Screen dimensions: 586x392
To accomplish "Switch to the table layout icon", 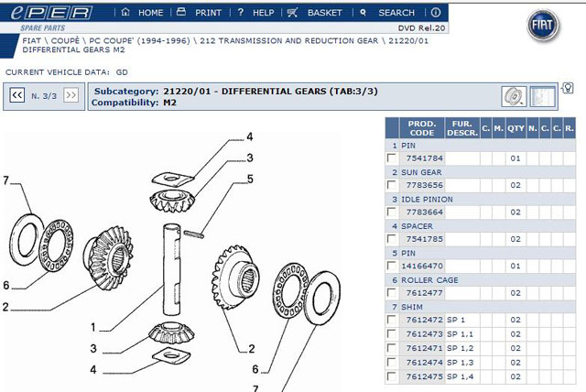I will pyautogui.click(x=543, y=96).
